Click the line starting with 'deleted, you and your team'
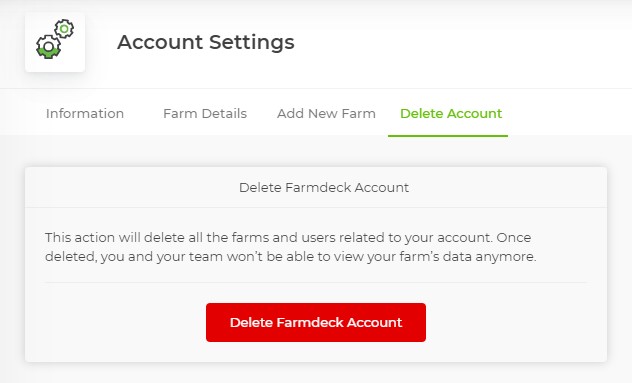 pyautogui.click(x=291, y=257)
